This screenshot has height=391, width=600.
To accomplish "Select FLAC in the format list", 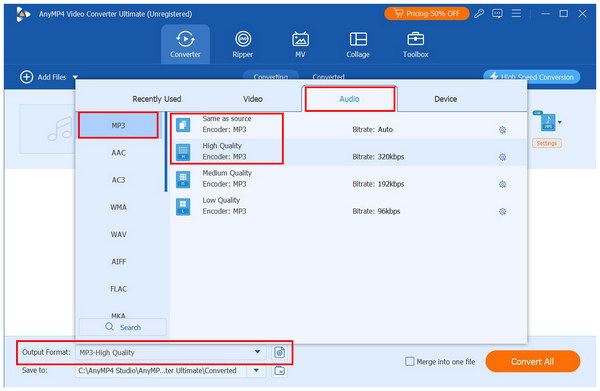I will click(118, 289).
